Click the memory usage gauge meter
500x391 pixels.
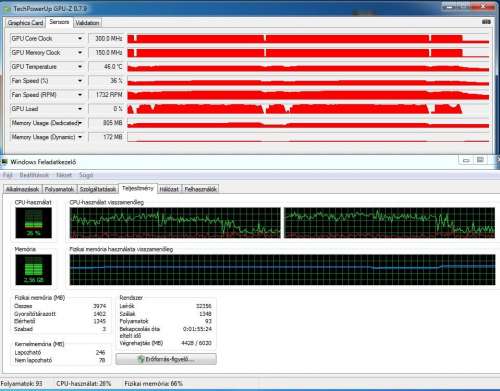33,270
